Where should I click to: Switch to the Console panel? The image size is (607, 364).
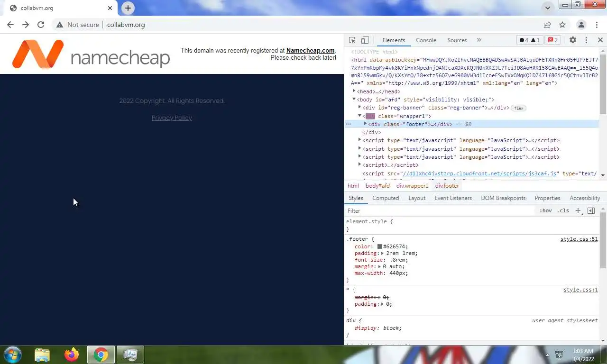(426, 40)
